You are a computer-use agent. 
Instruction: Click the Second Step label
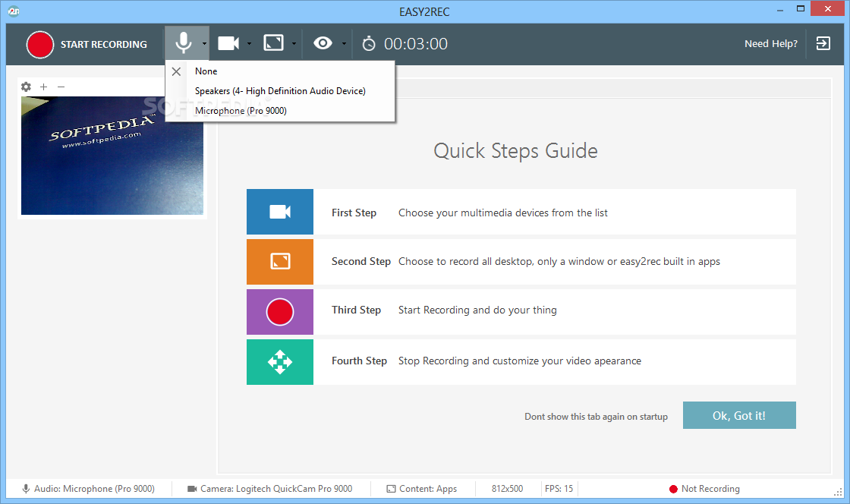[361, 262]
